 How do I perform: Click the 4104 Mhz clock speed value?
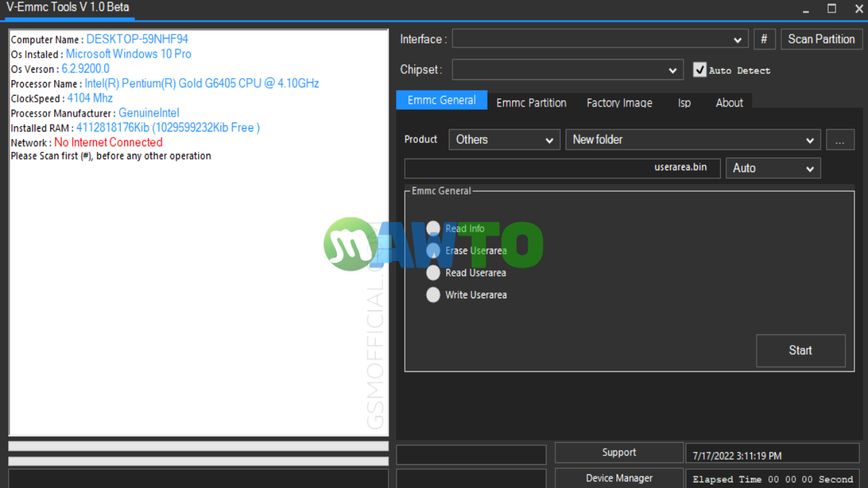click(x=90, y=98)
